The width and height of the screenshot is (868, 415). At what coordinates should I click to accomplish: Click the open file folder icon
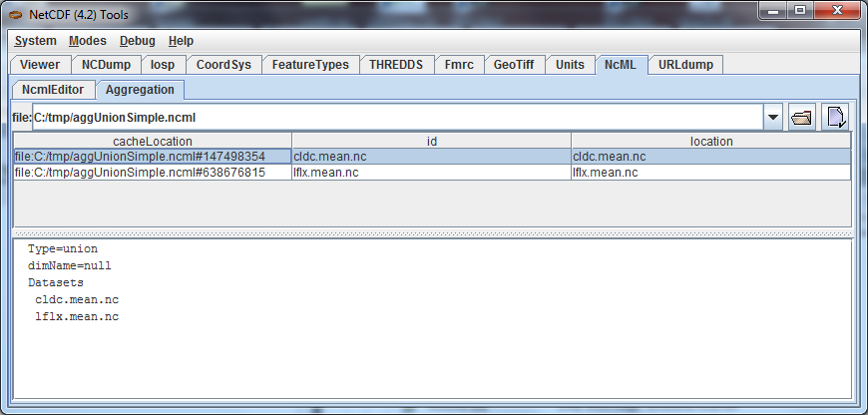[801, 118]
